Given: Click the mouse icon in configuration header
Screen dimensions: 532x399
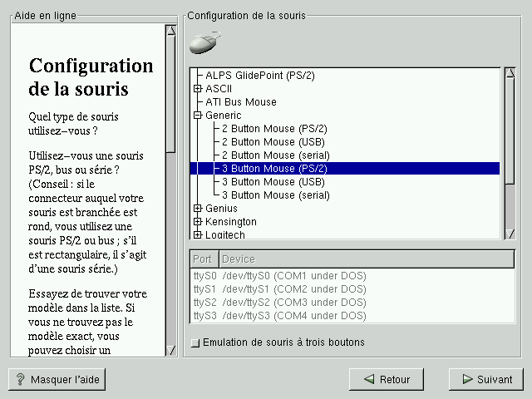Looking at the screenshot, I should [x=205, y=42].
